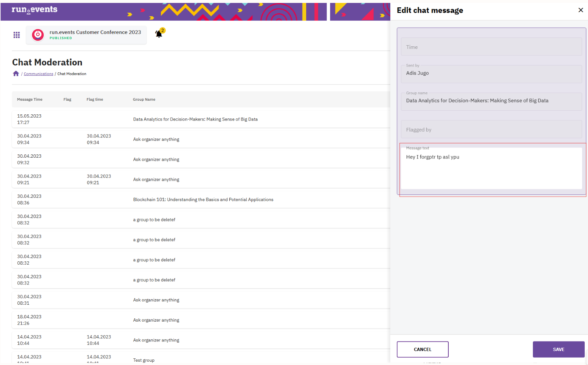The image size is (588, 365).
Task: Click the Group name field
Action: coord(491,101)
